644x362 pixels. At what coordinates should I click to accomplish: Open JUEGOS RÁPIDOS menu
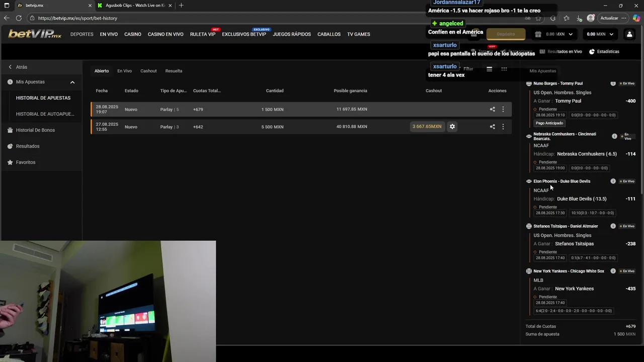click(292, 34)
